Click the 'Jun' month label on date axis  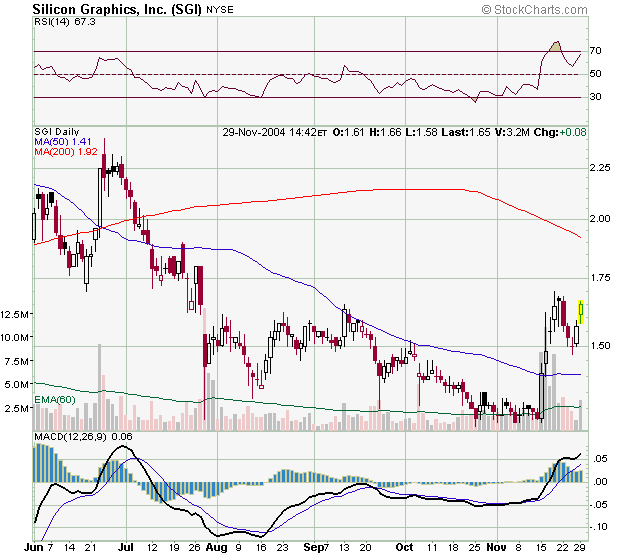tap(34, 547)
